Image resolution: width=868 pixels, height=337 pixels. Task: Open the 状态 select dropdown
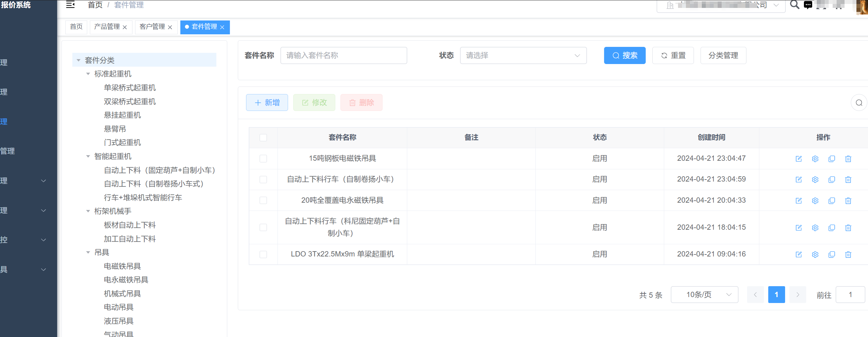[523, 55]
